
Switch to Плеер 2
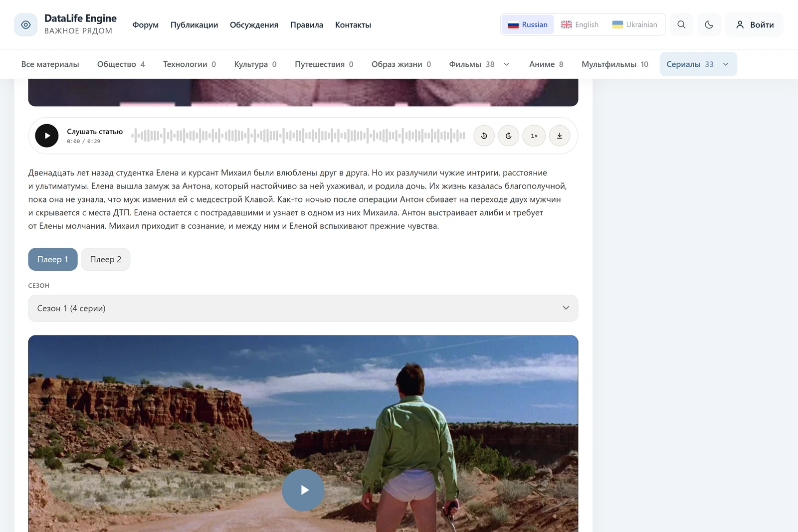click(x=106, y=259)
